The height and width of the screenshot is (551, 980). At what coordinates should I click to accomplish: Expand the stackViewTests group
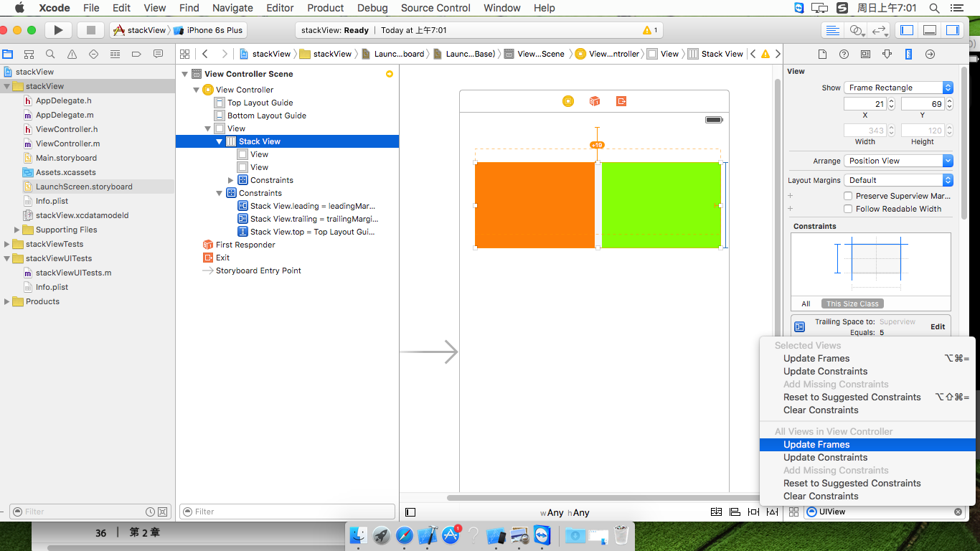point(7,244)
